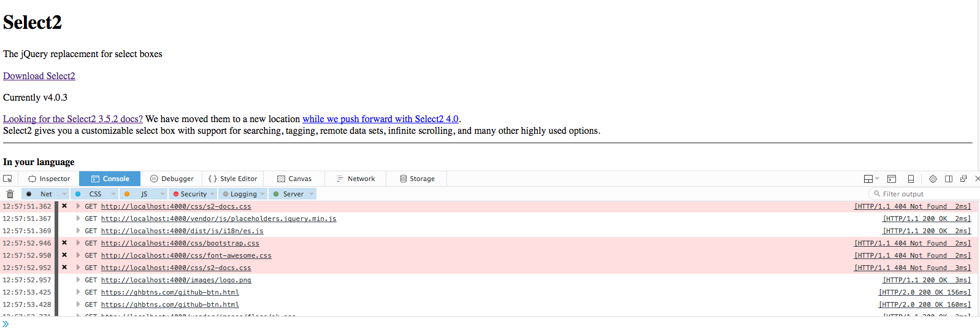The height and width of the screenshot is (329, 980).
Task: Expand the font-awesome.css request row
Action: [x=78, y=255]
